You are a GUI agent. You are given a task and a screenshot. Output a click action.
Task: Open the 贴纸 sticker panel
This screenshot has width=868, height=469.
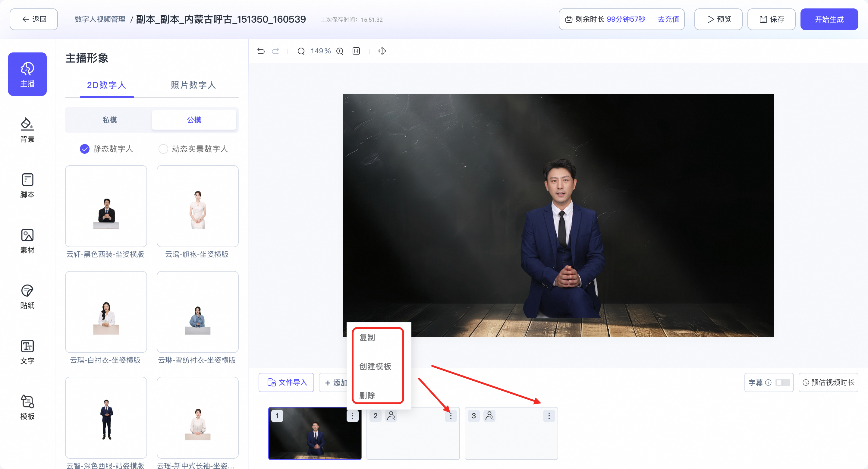click(x=27, y=297)
